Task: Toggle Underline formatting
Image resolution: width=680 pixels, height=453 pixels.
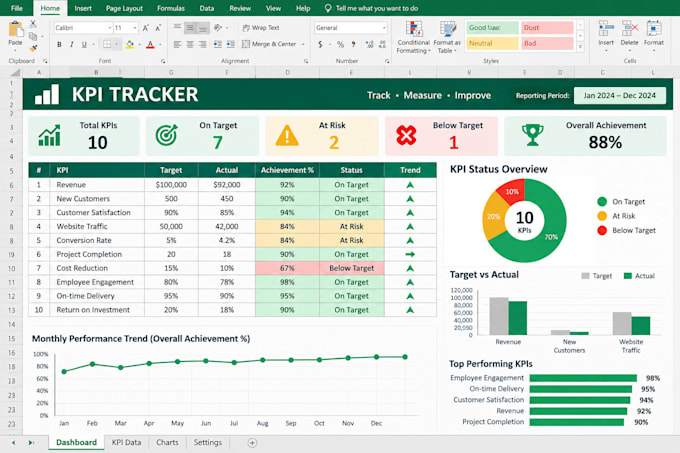Action: click(x=84, y=44)
